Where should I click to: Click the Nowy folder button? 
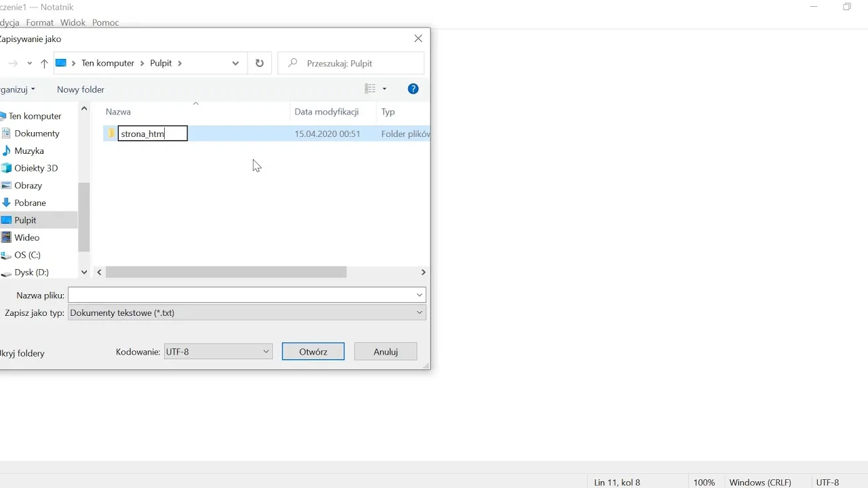pos(81,89)
